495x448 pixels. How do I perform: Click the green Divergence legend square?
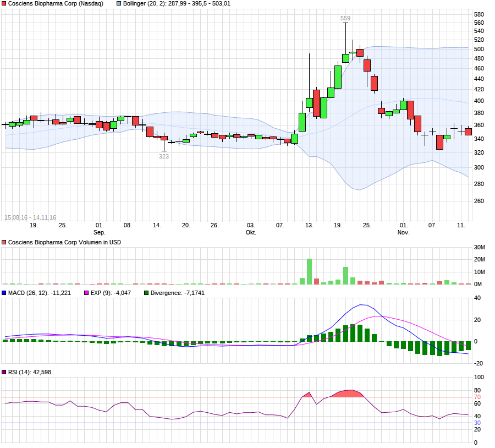coord(146,293)
